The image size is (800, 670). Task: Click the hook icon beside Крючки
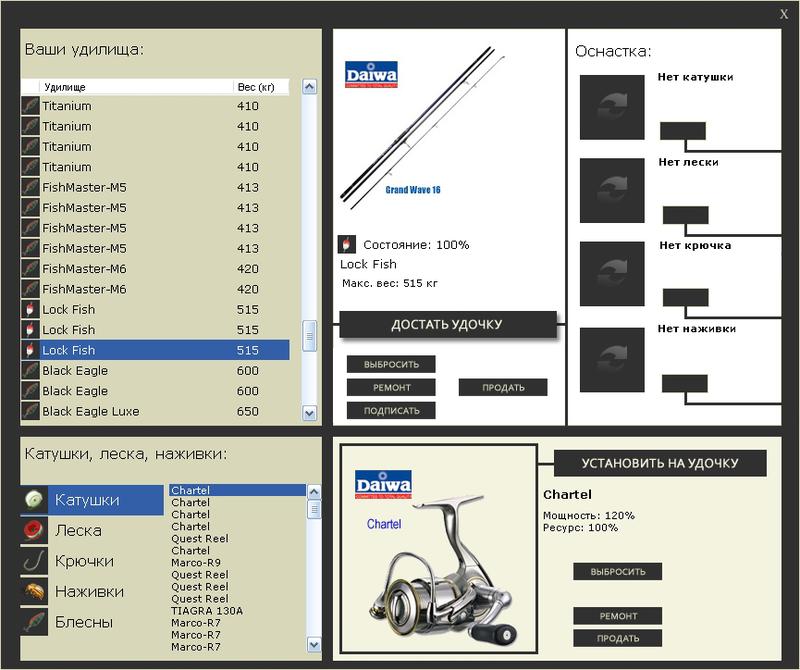click(34, 561)
